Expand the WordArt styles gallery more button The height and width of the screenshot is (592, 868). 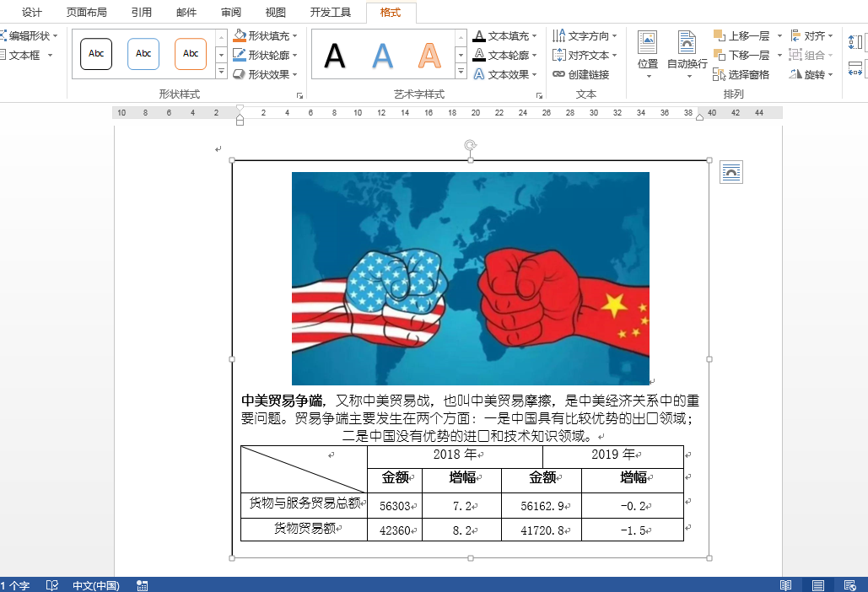[461, 72]
